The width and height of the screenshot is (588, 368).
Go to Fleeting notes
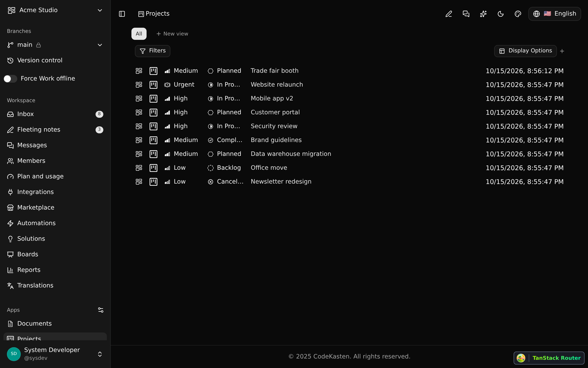55,129
